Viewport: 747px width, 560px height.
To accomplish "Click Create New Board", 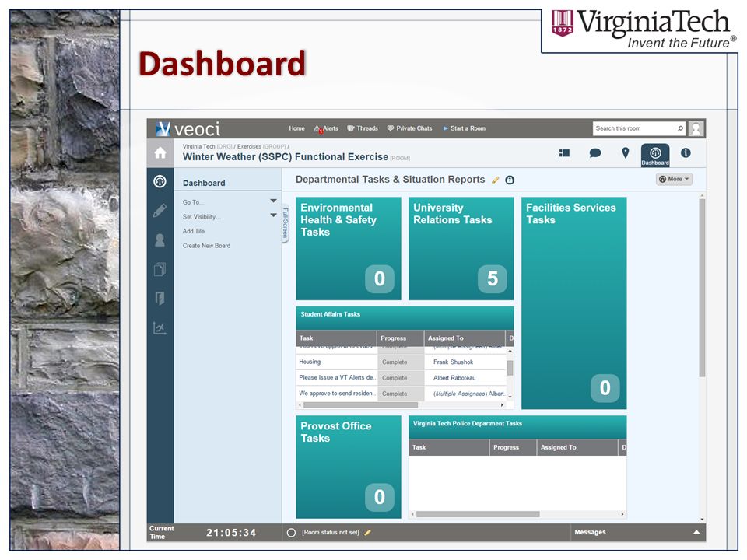I will click(206, 246).
